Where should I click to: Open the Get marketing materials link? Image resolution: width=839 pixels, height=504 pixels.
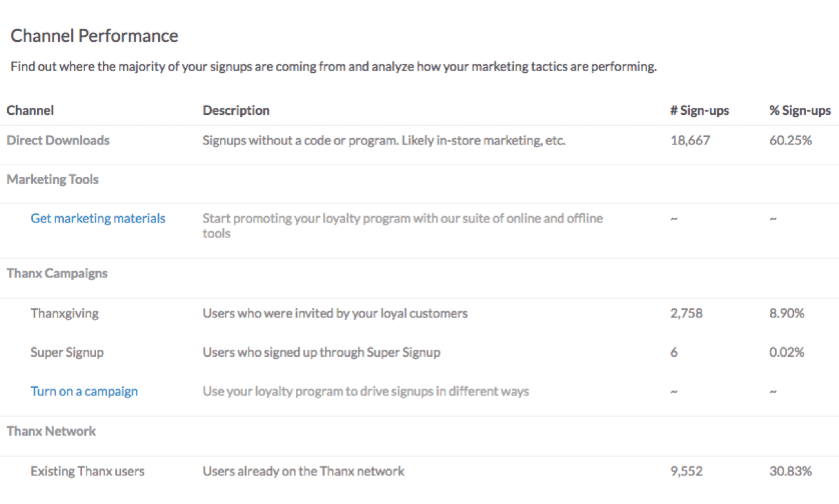(x=98, y=219)
